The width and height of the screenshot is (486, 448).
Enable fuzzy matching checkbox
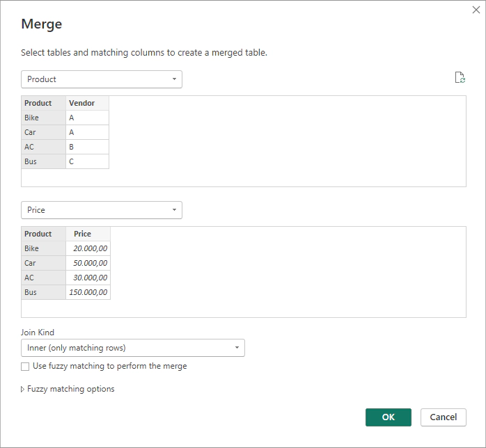pos(25,367)
